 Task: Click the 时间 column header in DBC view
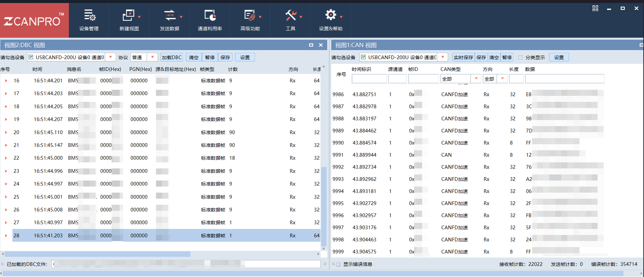[37, 69]
